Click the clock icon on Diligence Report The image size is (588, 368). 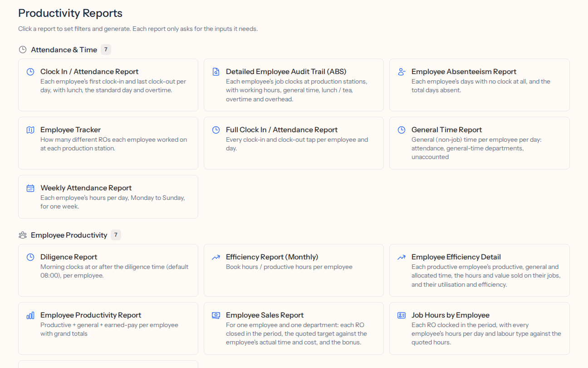pyautogui.click(x=30, y=257)
